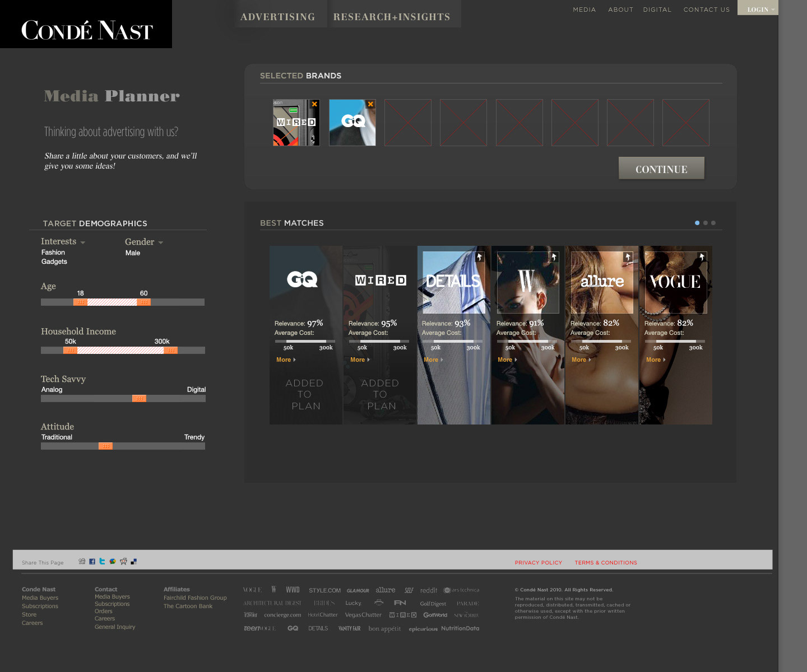Open the ADVERTISING tab
Viewport: 807px width, 672px height.
(278, 17)
